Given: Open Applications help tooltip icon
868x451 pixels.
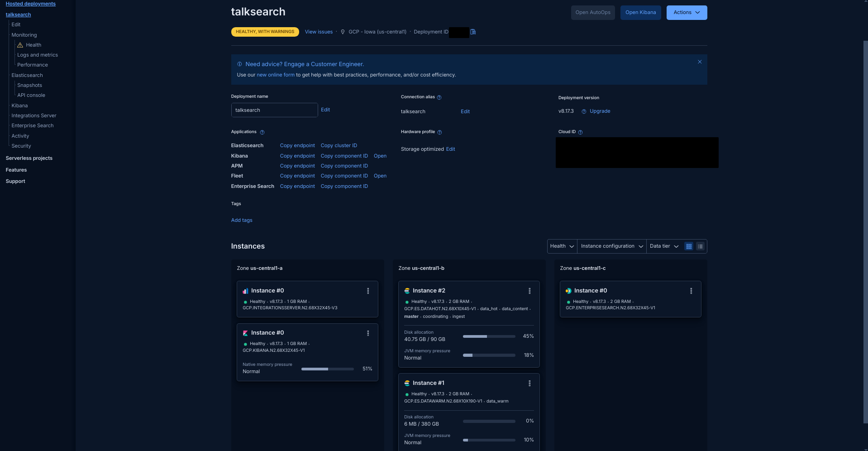Looking at the screenshot, I should click(262, 132).
